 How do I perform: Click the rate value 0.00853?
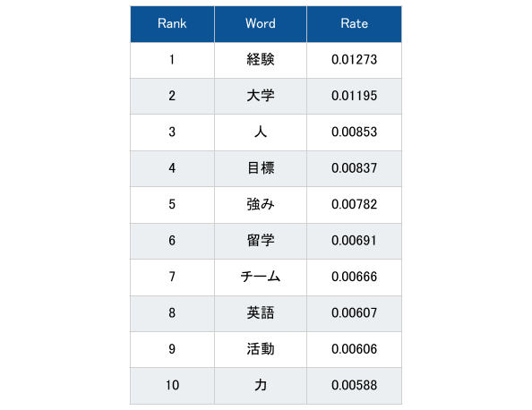pos(354,132)
